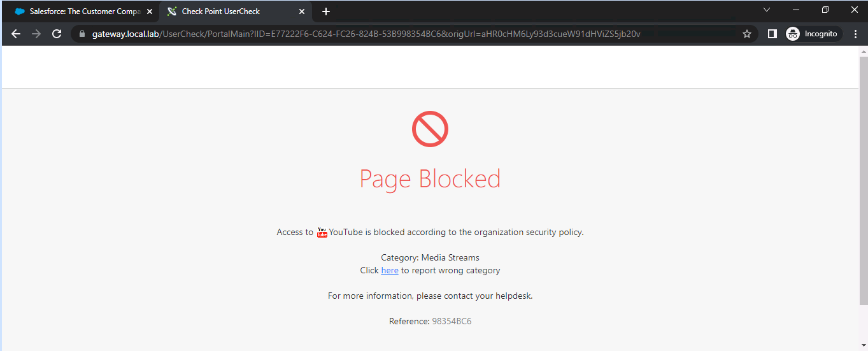
Task: Click the red blocked circle icon
Action: [430, 129]
